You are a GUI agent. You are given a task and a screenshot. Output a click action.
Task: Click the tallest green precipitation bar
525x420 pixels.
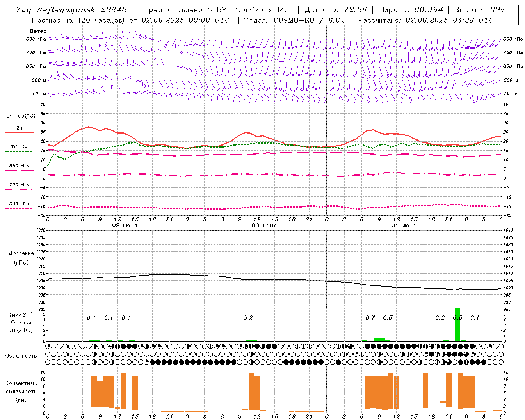click(457, 325)
